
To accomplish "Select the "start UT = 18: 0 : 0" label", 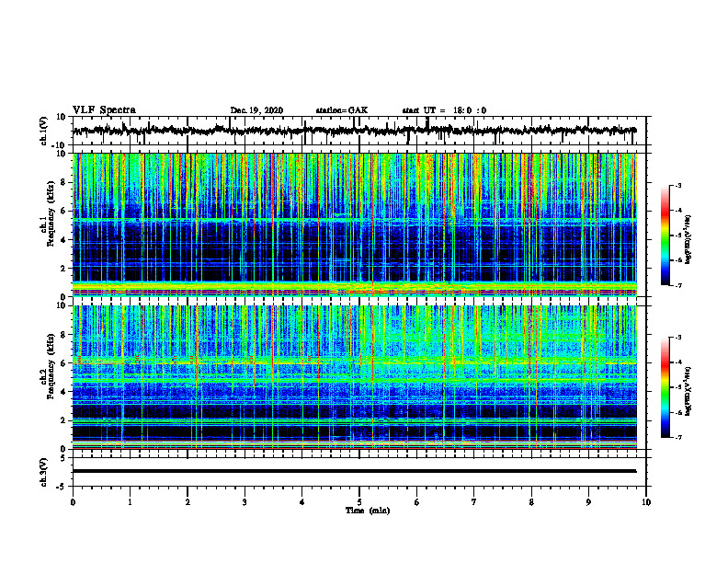I will (444, 110).
